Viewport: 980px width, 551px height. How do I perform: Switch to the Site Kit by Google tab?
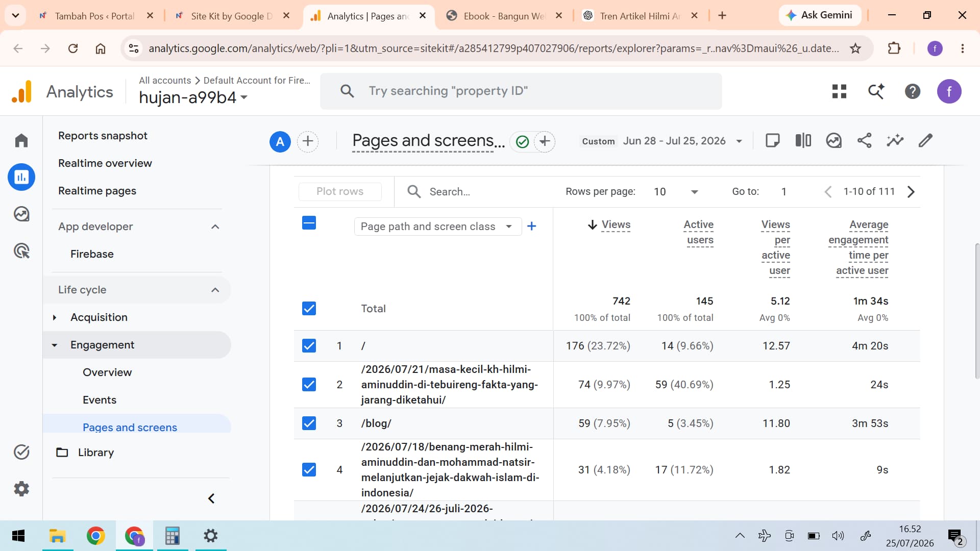[232, 16]
